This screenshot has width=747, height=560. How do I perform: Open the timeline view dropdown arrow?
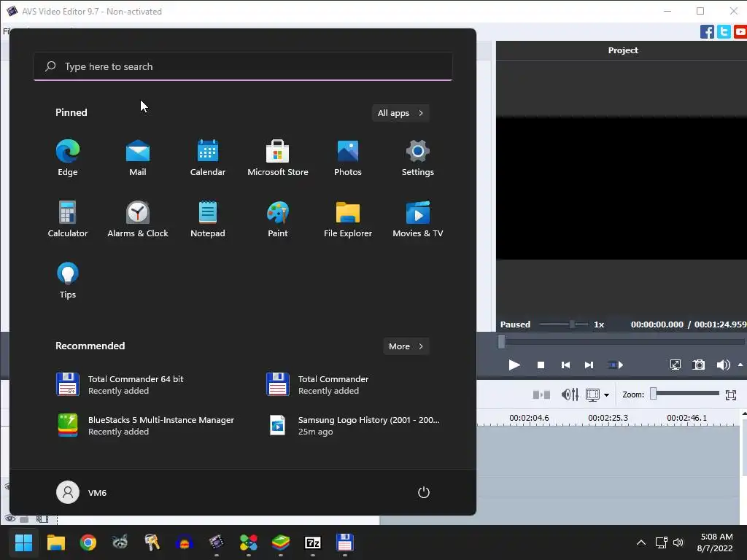coord(606,394)
